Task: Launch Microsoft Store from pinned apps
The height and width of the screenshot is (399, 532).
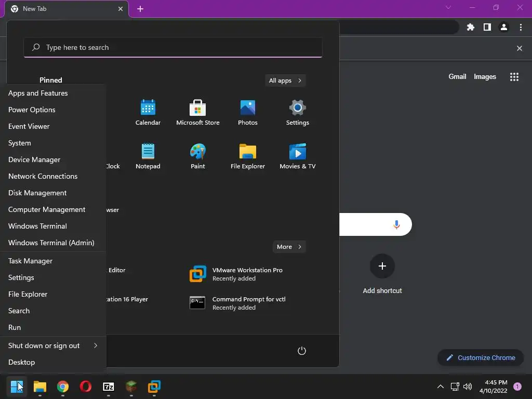Action: click(198, 112)
